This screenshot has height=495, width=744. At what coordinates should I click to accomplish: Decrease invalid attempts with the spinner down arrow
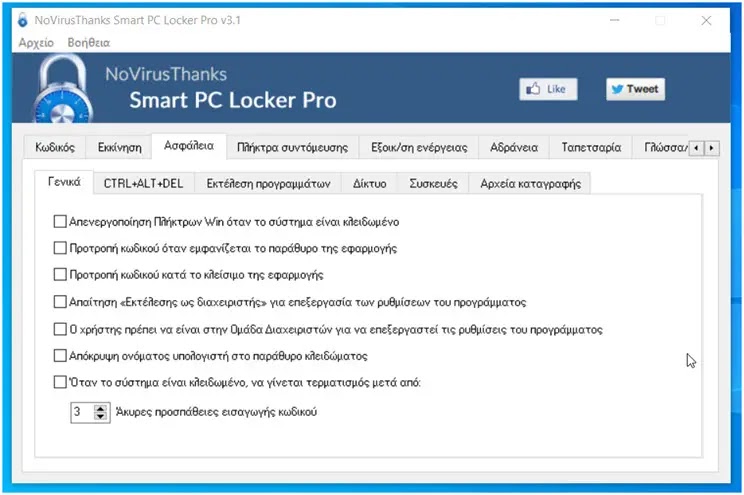click(100, 416)
